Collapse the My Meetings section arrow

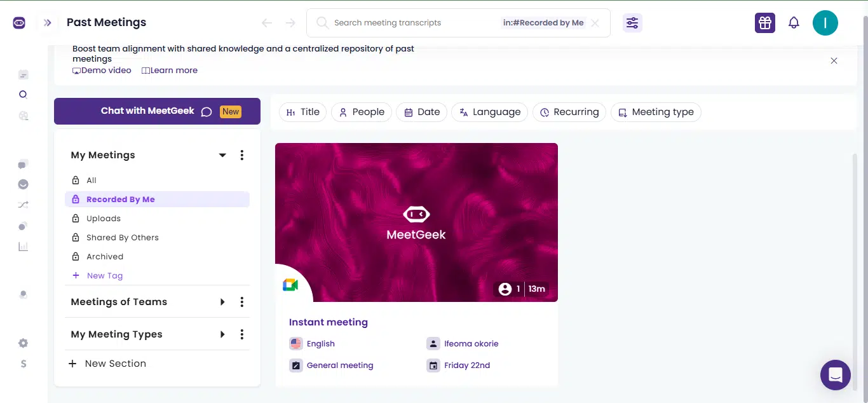(x=222, y=155)
